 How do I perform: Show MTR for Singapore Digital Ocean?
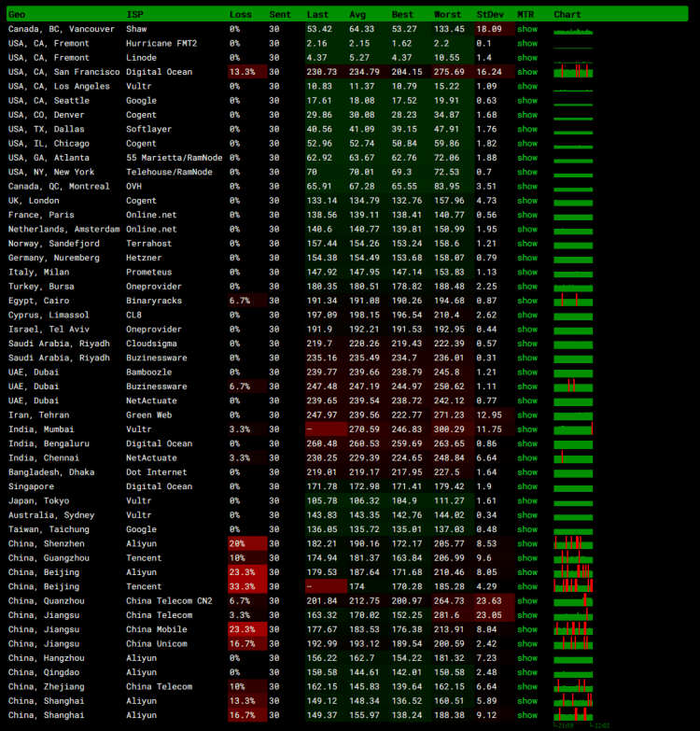(527, 486)
